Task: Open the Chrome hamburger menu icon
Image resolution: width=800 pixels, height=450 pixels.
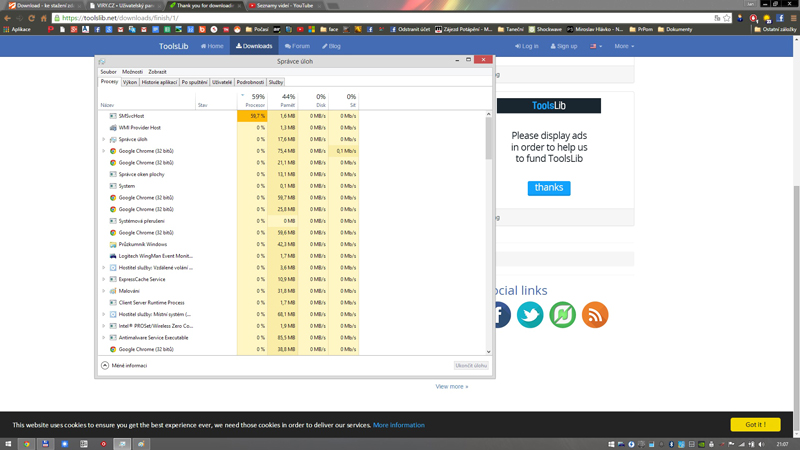Action: click(791, 17)
